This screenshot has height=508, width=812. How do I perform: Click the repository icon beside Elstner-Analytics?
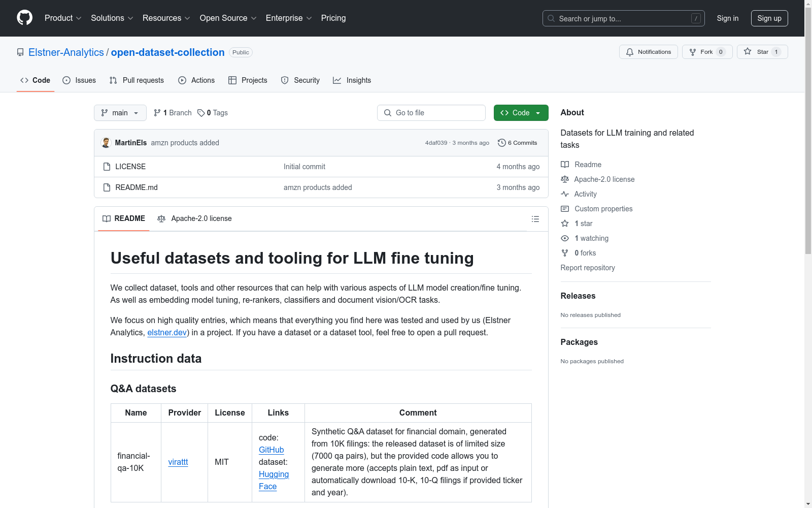click(20, 52)
